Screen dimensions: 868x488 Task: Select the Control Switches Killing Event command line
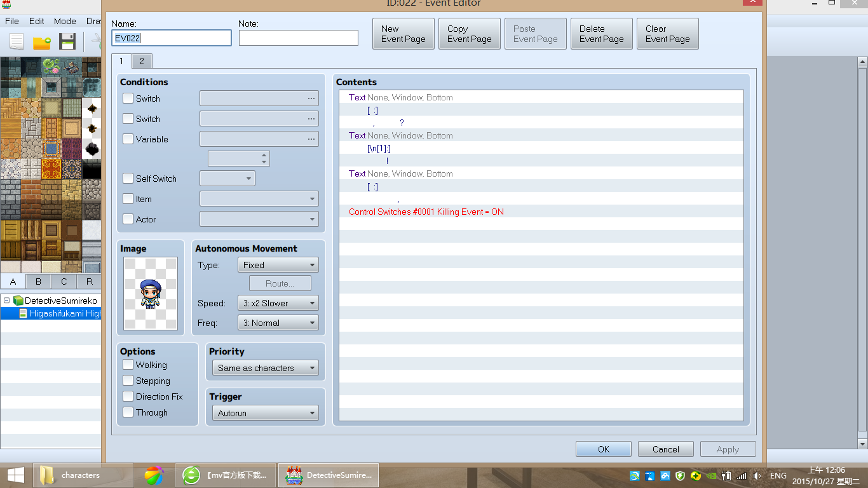(x=541, y=212)
